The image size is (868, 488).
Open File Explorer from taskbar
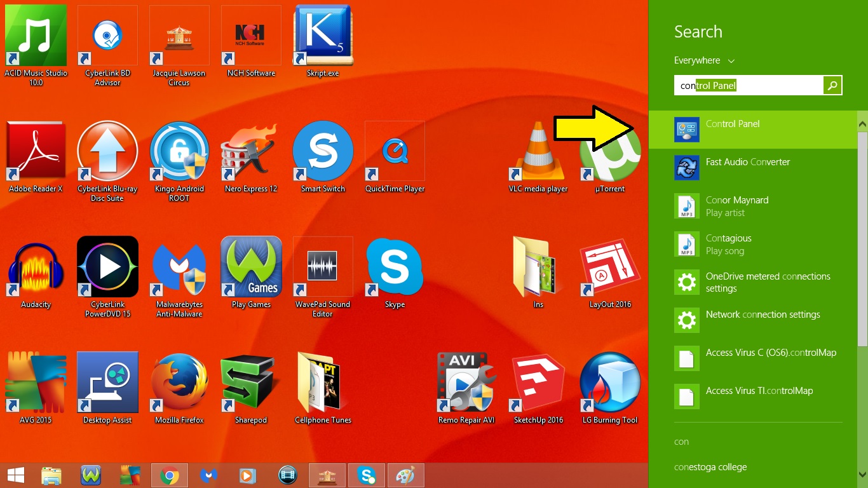pyautogui.click(x=51, y=475)
